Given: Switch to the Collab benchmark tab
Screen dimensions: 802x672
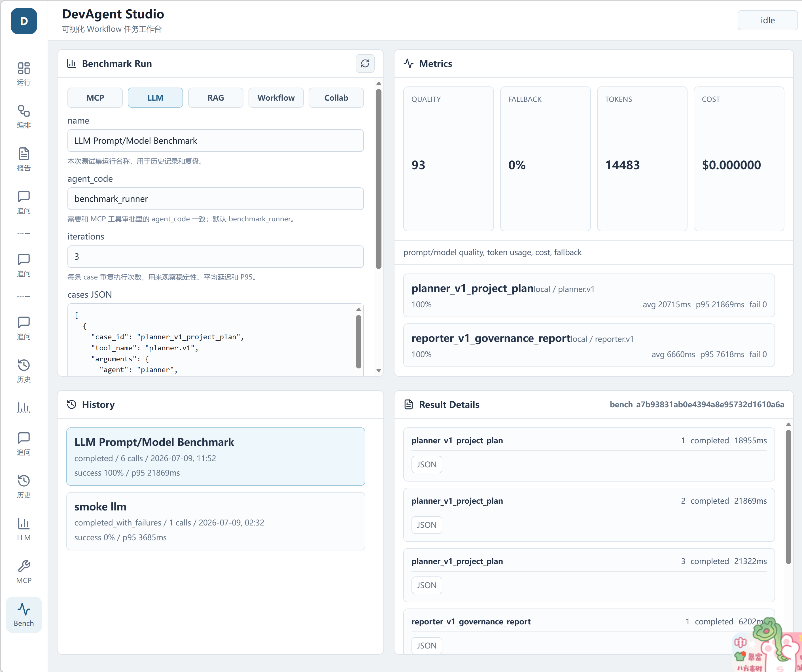Looking at the screenshot, I should tap(336, 98).
